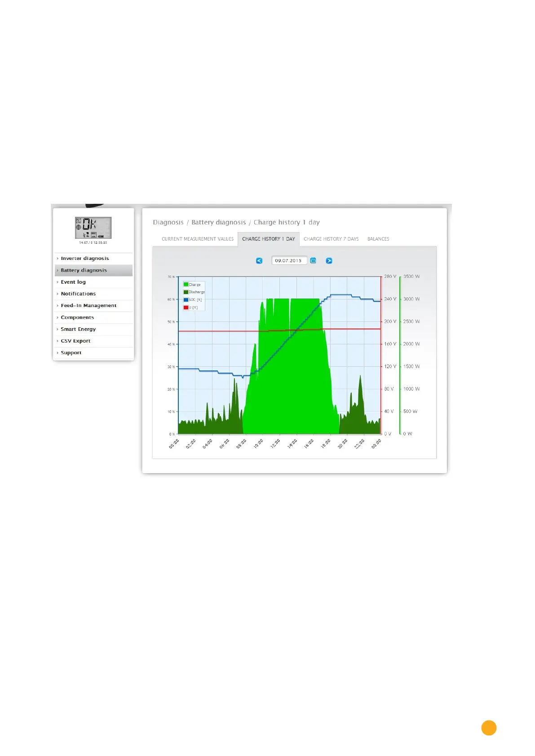
Task: Switch to Current Measurement Values tab
Action: (198, 239)
